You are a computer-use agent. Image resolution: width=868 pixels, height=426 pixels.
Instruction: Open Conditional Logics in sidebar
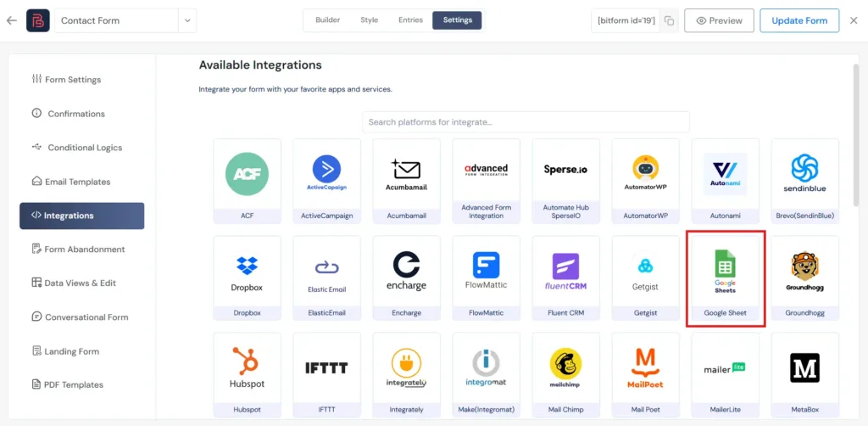pyautogui.click(x=84, y=148)
